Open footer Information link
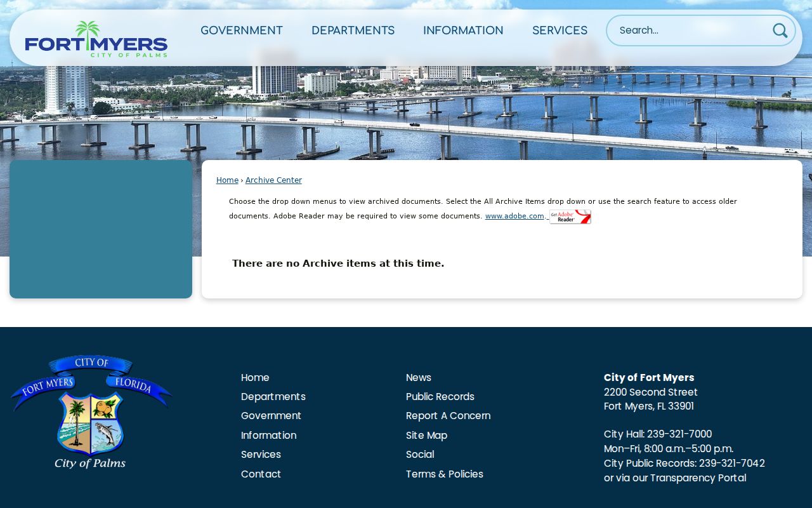 click(x=268, y=435)
